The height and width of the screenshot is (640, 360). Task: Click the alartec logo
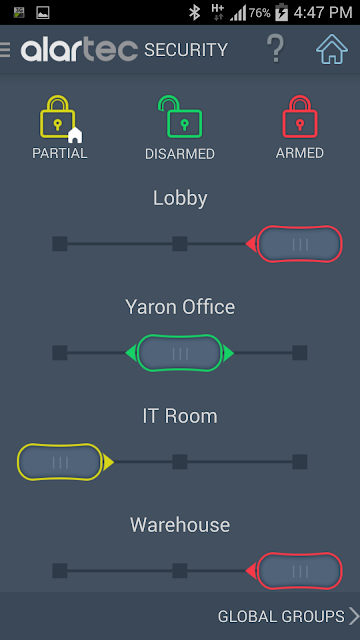[79, 50]
